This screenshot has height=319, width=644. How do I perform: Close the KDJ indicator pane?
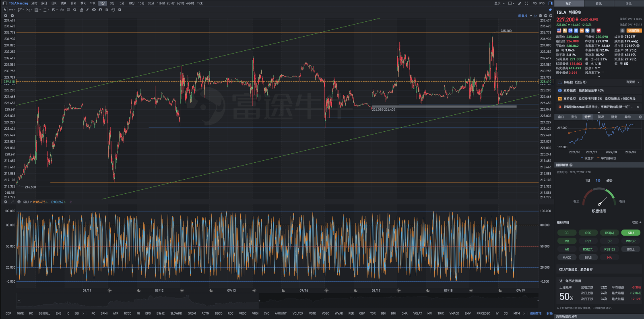(19, 202)
